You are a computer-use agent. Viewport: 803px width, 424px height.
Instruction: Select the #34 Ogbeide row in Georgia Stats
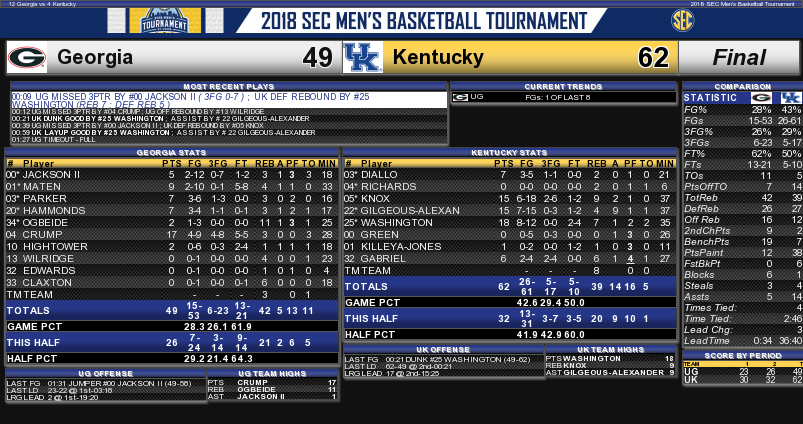pos(172,222)
